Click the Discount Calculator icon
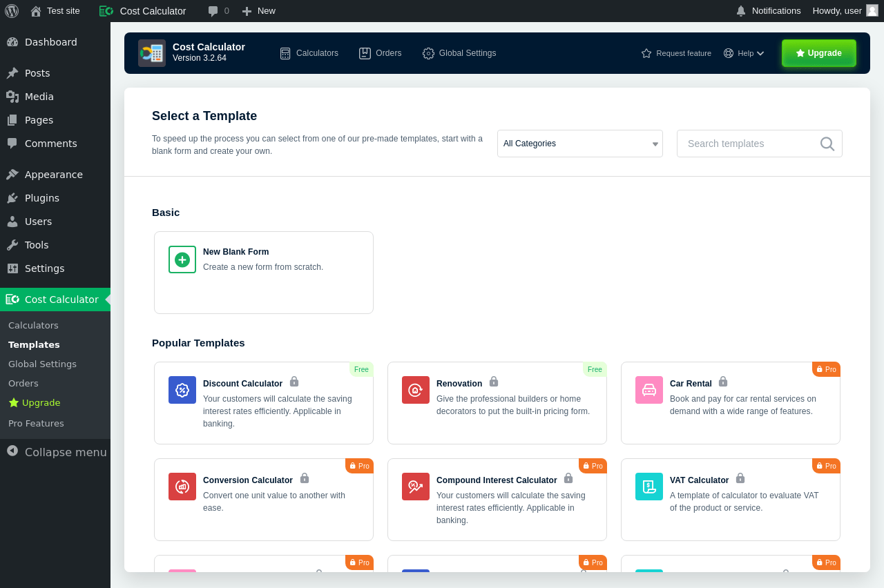The height and width of the screenshot is (588, 884). pos(182,390)
